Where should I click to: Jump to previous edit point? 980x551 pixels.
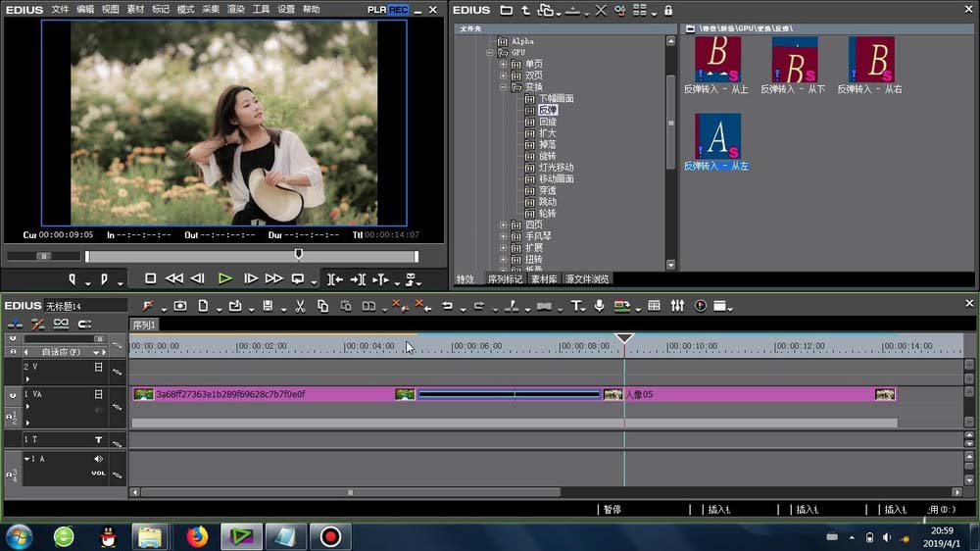click(335, 279)
